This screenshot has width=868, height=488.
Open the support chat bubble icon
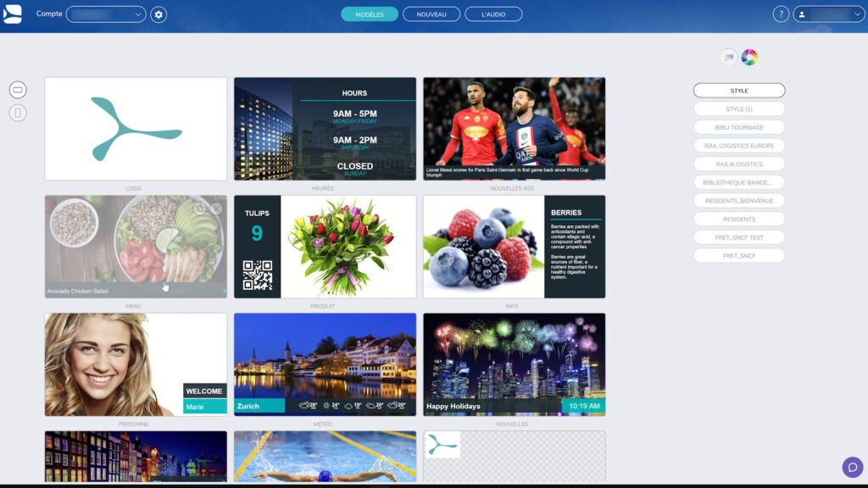click(x=853, y=468)
